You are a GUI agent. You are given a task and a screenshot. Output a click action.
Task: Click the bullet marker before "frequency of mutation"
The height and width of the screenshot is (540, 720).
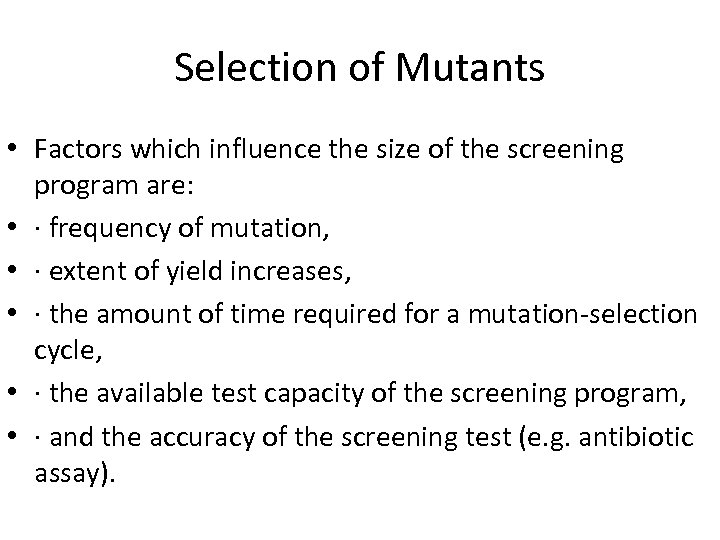click(18, 226)
